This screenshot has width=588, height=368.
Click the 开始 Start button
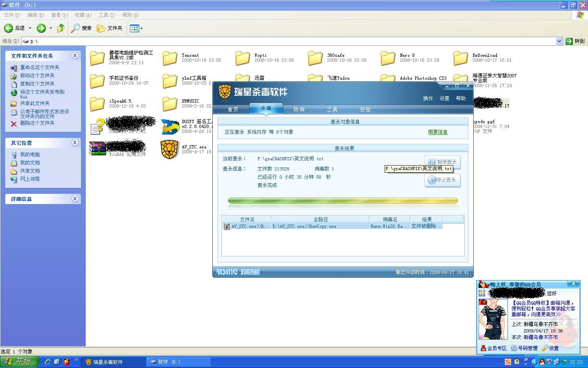[x=20, y=362]
